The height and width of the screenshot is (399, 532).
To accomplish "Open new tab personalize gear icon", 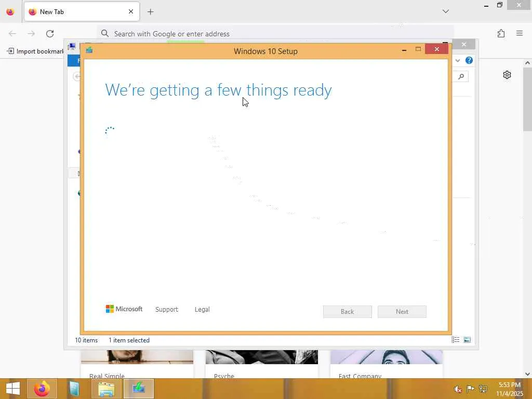I will coord(507,75).
